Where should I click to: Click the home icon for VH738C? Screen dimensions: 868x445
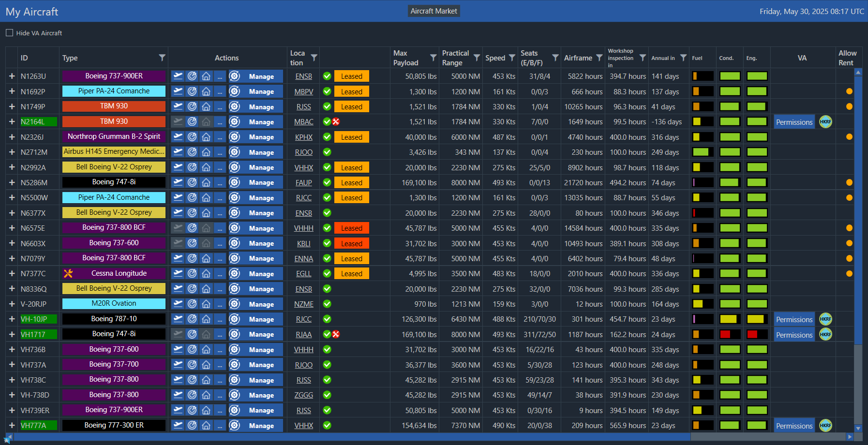click(x=206, y=380)
